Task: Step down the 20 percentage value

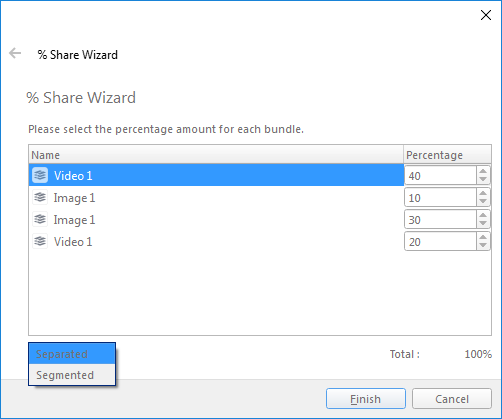Action: point(483,245)
